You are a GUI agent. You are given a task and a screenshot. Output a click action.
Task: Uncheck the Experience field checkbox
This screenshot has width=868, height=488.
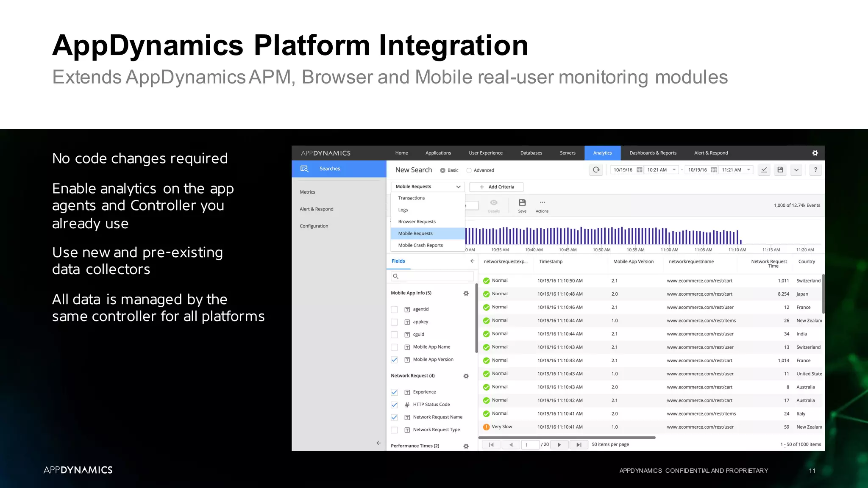tap(394, 392)
